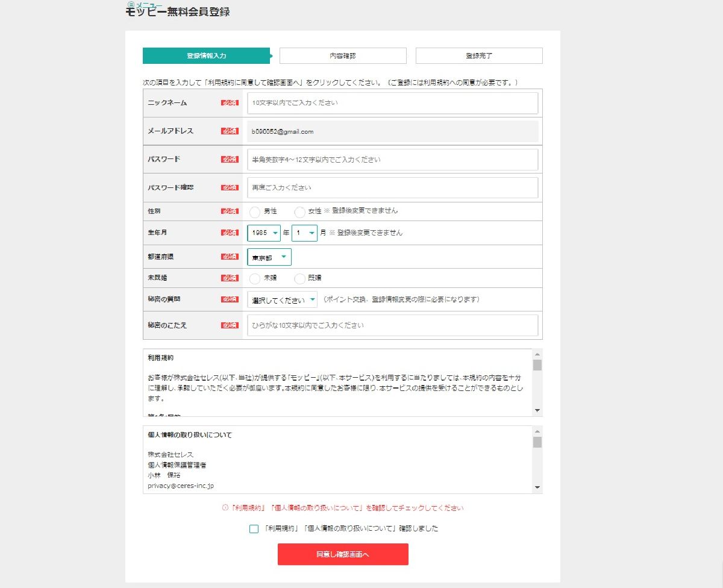This screenshot has height=588, width=723.
Task: Open the 都道府県 dropdown showing 東京都
Action: pos(269,257)
